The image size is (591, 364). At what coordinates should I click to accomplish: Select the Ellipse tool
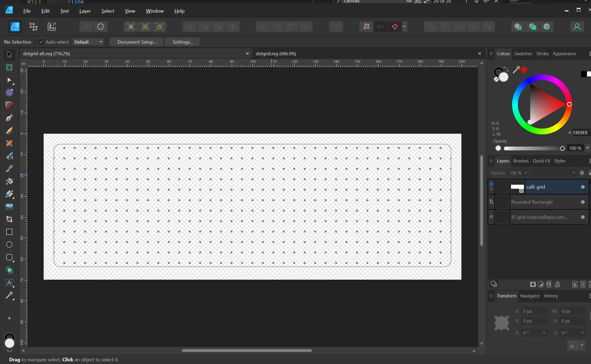(x=9, y=244)
